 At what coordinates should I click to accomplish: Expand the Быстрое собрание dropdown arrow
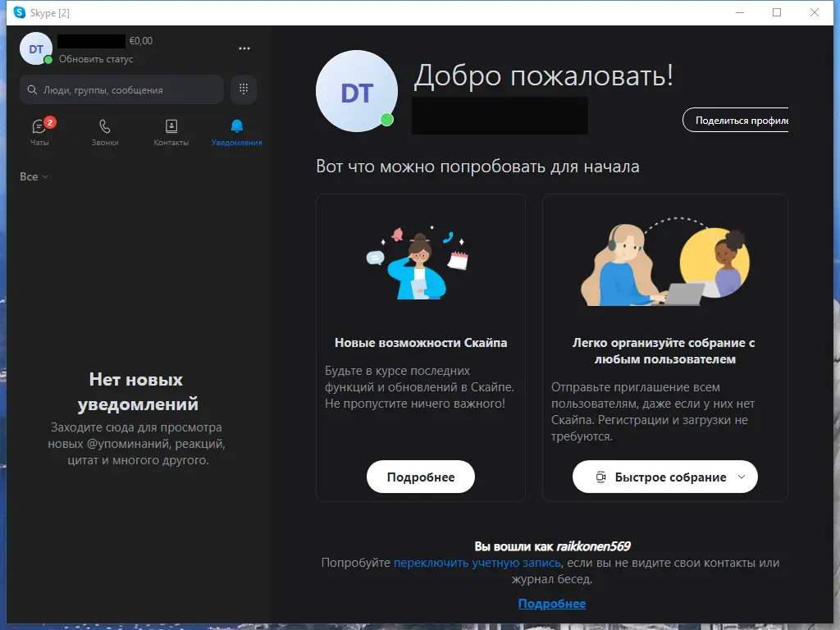coord(740,477)
